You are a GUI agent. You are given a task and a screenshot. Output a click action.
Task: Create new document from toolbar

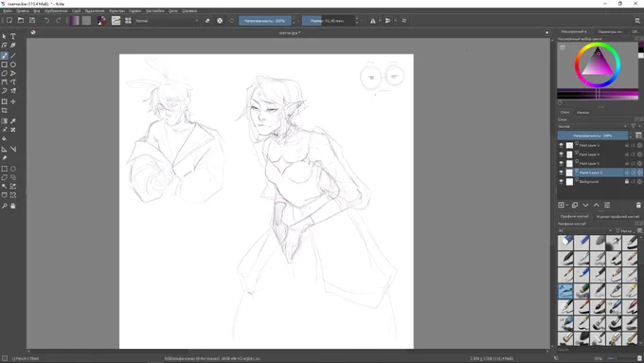tap(9, 21)
